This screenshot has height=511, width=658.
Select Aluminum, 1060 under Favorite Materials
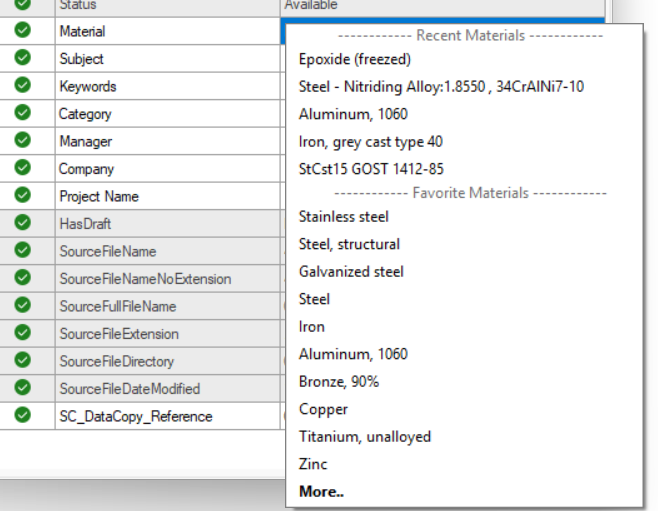click(353, 354)
